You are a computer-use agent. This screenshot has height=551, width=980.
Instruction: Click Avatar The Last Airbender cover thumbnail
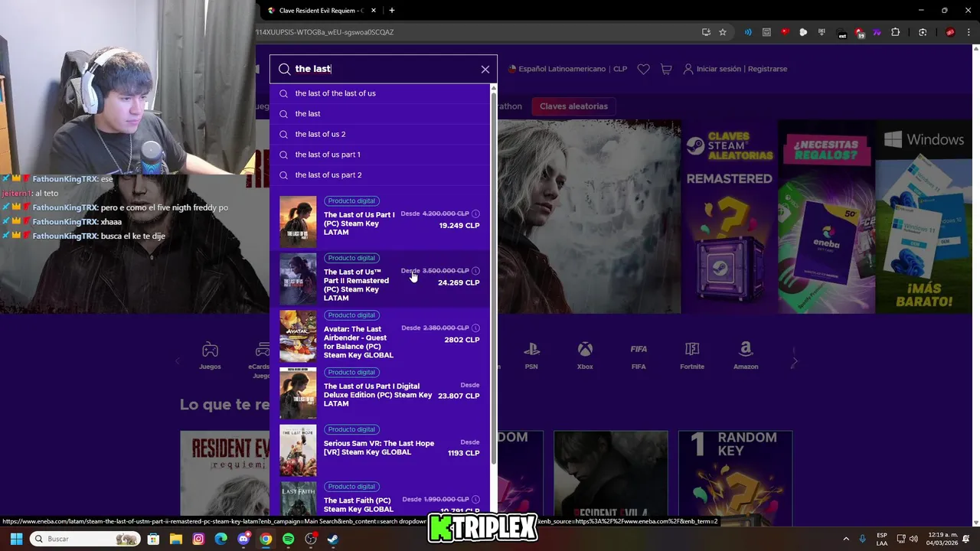[x=298, y=336]
